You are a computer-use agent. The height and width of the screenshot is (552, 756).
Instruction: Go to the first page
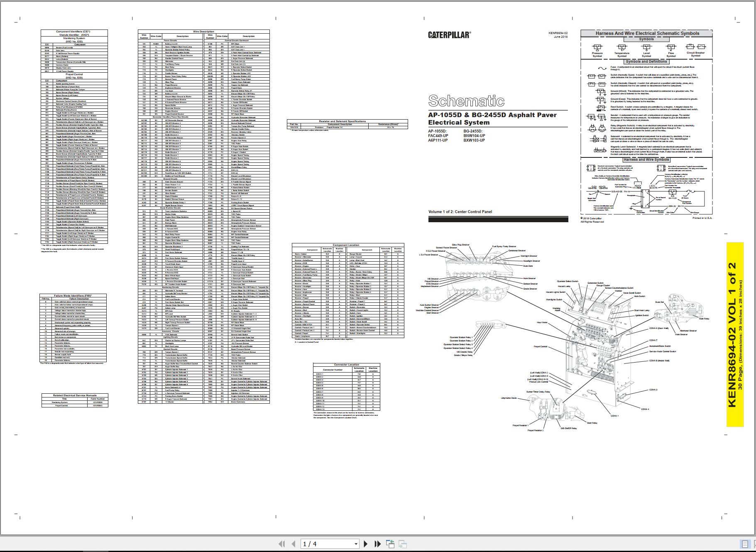(x=282, y=544)
